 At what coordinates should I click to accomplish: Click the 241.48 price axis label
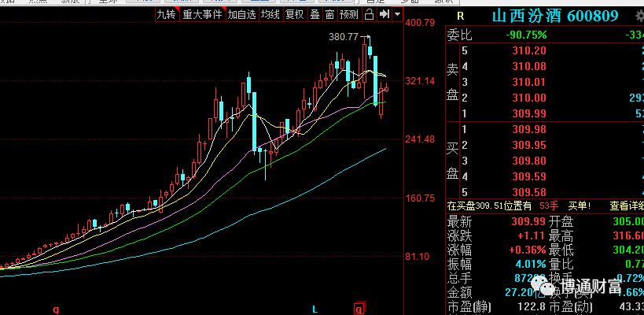point(420,139)
